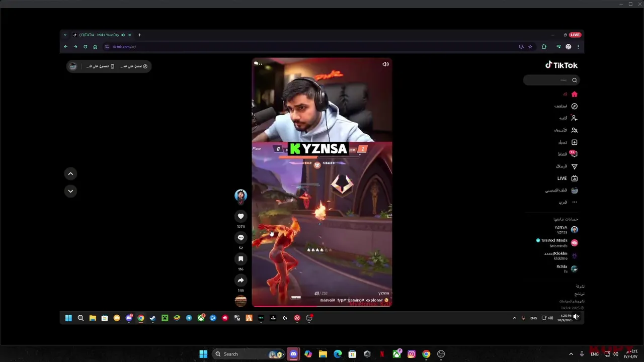644x362 pixels.
Task: Open Telegram on the inner taskbar
Action: point(189,318)
